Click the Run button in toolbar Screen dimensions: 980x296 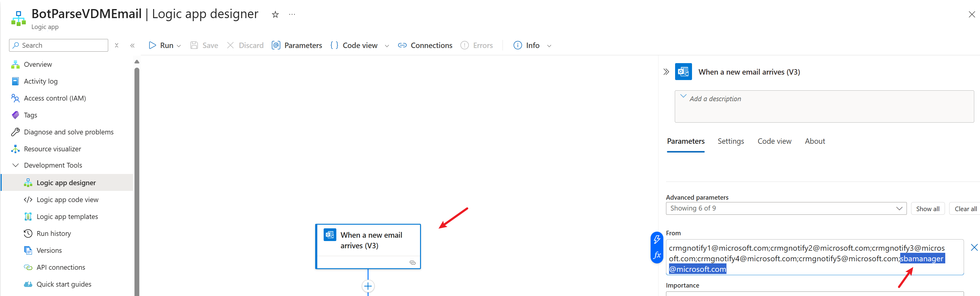(161, 45)
